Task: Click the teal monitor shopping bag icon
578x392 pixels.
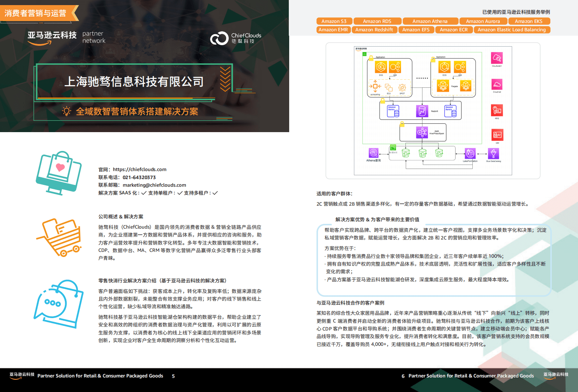Action: [59, 173]
